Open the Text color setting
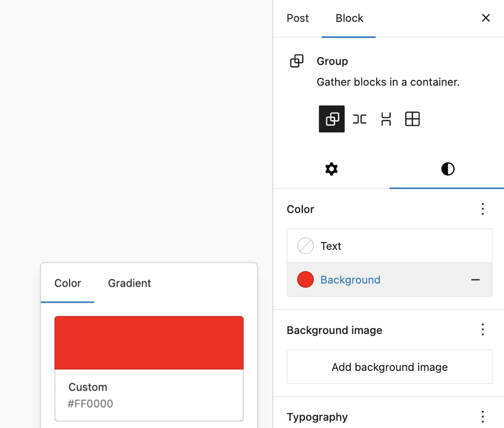This screenshot has width=504, height=428. click(x=331, y=246)
